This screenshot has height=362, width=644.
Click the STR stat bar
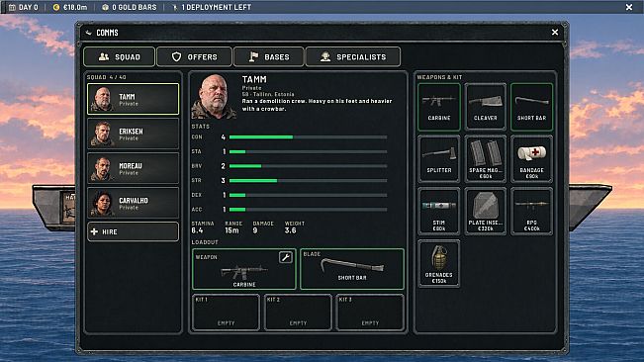[x=308, y=181]
